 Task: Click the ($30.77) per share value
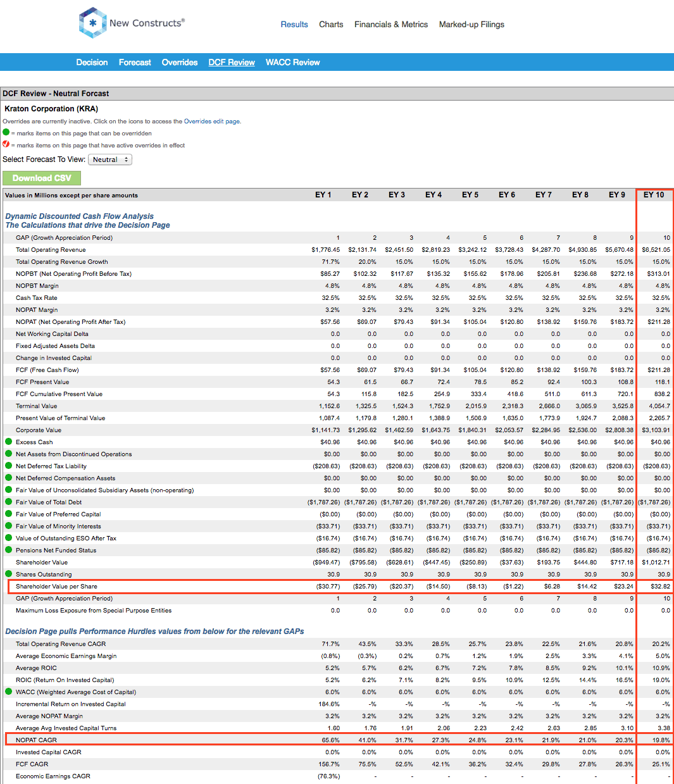tap(328, 587)
